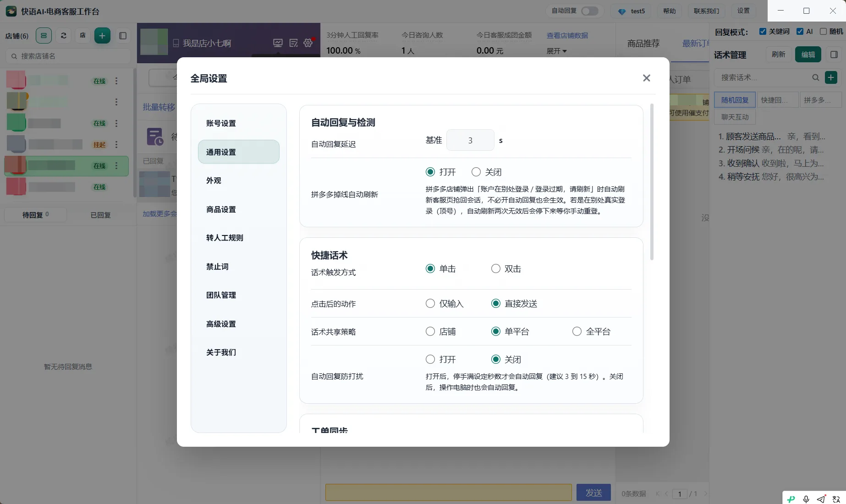Click the gear icon beside 我是店小七啊
Image resolution: width=846 pixels, height=504 pixels.
pyautogui.click(x=308, y=43)
